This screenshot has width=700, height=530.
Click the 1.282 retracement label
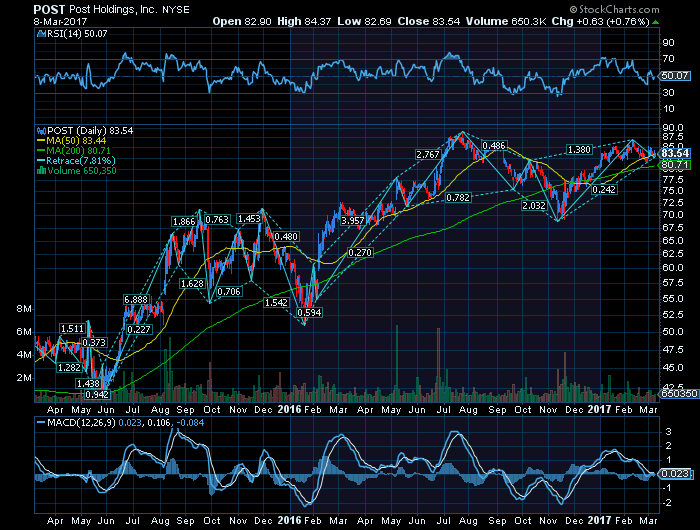pos(70,367)
